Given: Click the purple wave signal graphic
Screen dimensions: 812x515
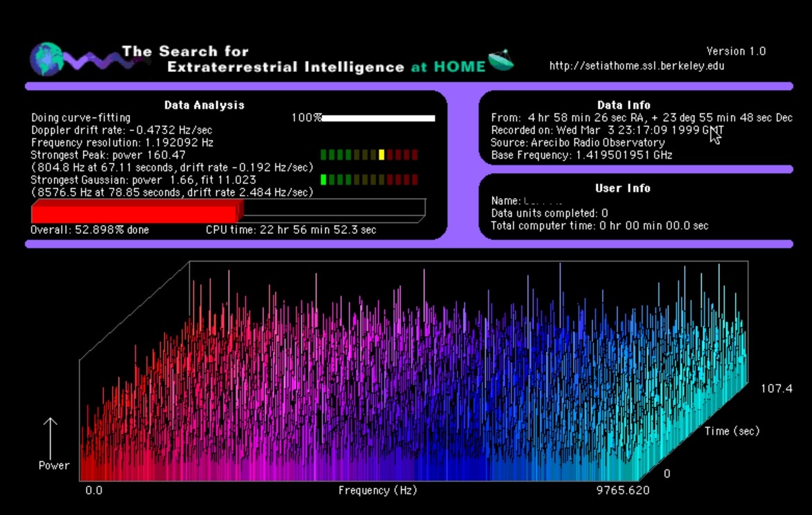Looking at the screenshot, I should pyautogui.click(x=97, y=62).
